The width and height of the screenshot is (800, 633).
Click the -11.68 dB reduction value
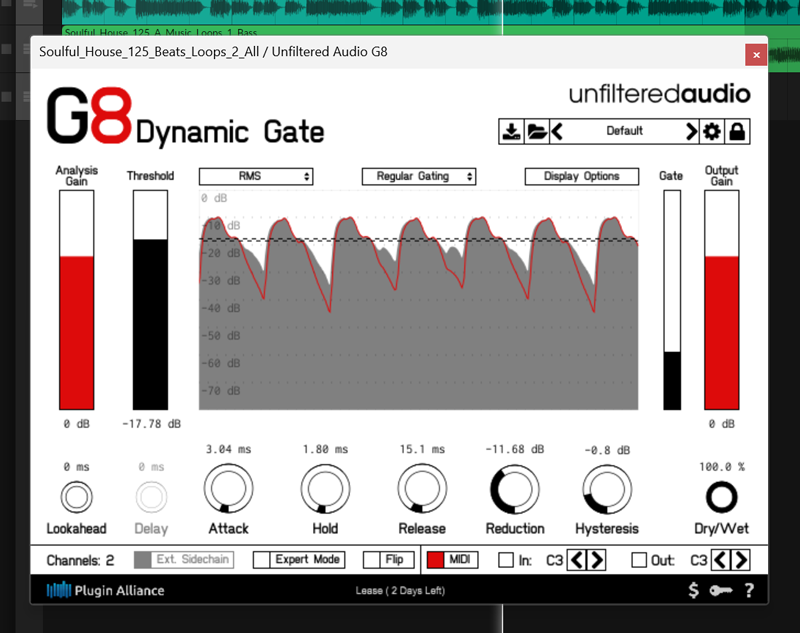(515, 449)
